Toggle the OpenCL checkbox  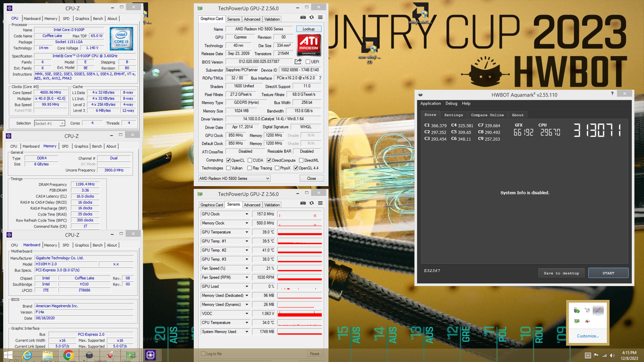point(228,160)
